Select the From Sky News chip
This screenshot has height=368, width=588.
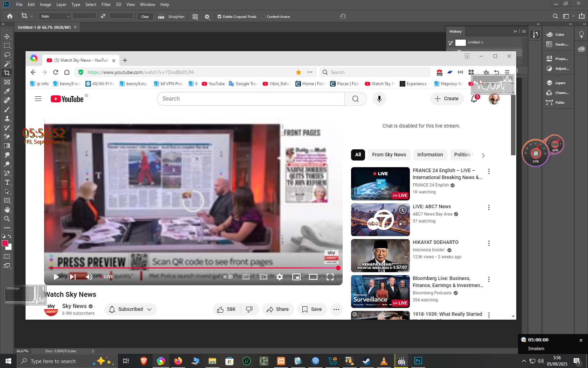[x=389, y=155]
